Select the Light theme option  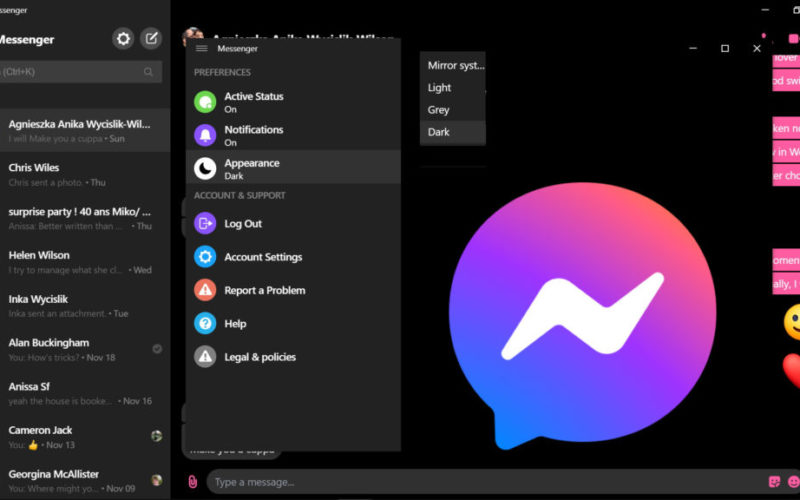[x=453, y=88]
